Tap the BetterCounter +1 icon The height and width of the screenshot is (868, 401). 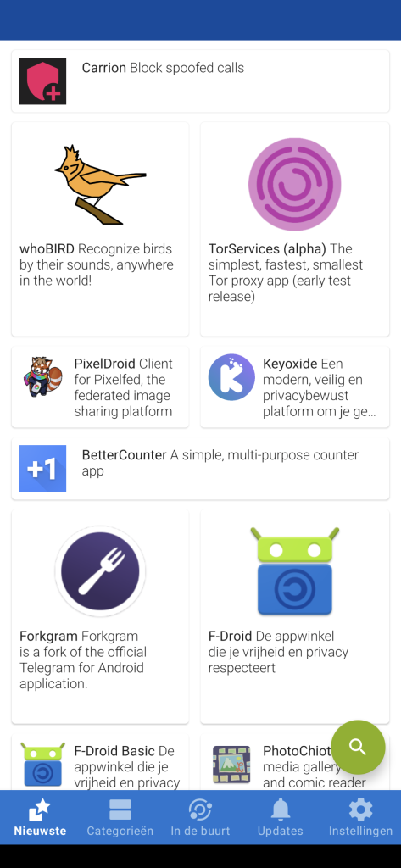42,468
